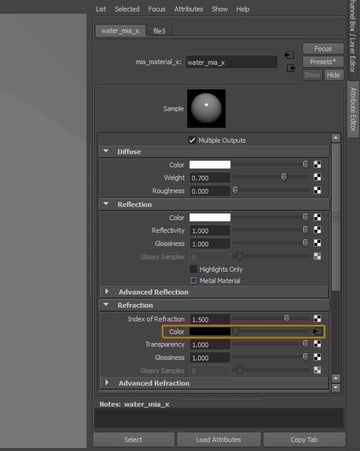
Task: Click the Refraction Color black swatch
Action: pyautogui.click(x=210, y=331)
